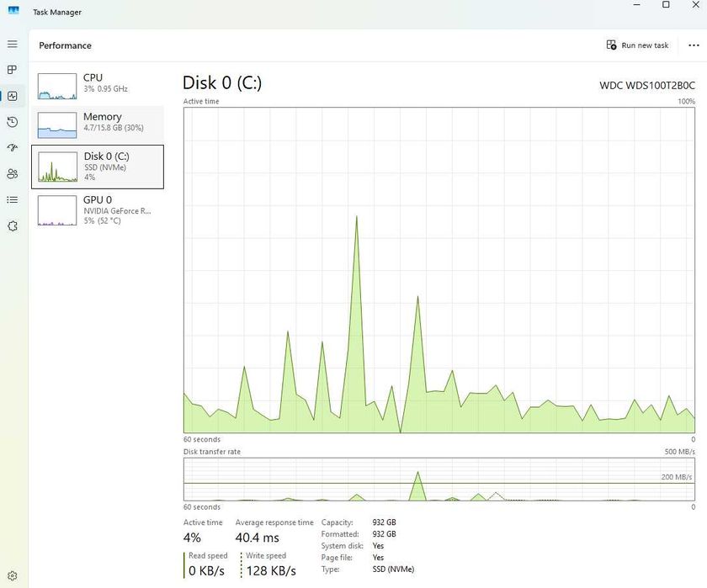Open the Services puzzle icon
This screenshot has width=707, height=588.
coord(13,225)
